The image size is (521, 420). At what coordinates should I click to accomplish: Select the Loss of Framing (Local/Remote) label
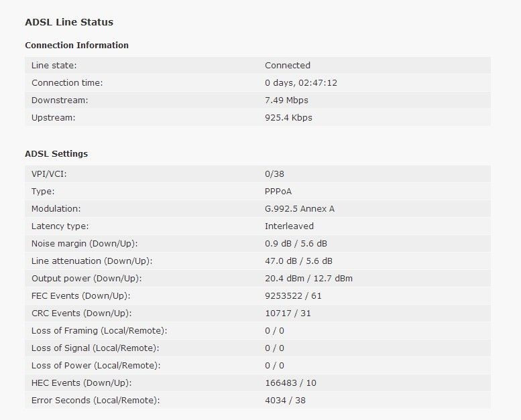(99, 331)
